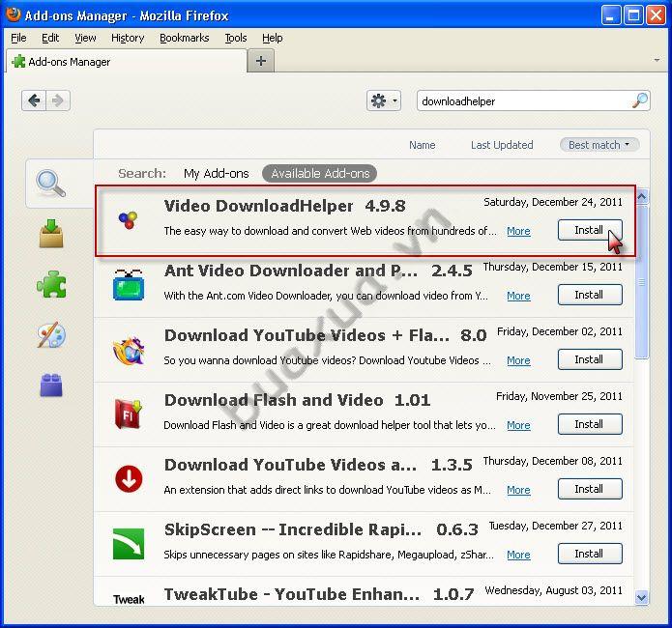
Task: Open the gear tools menu for add-ons
Action: [x=384, y=101]
